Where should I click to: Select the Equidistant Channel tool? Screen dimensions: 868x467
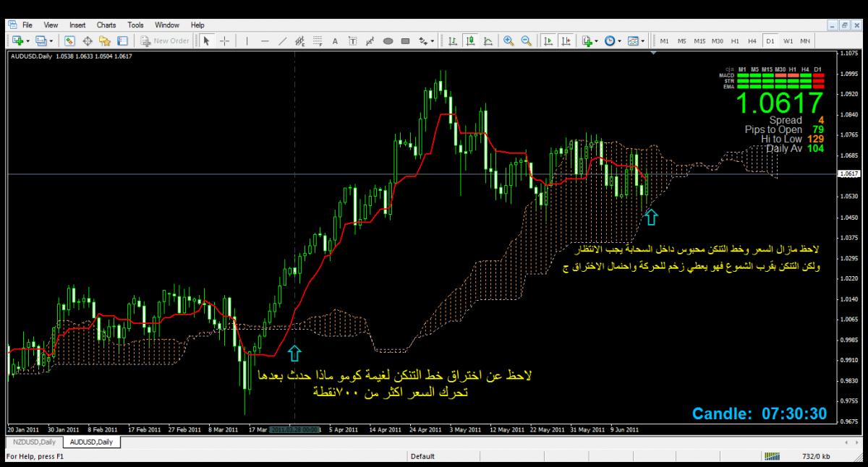(x=299, y=41)
